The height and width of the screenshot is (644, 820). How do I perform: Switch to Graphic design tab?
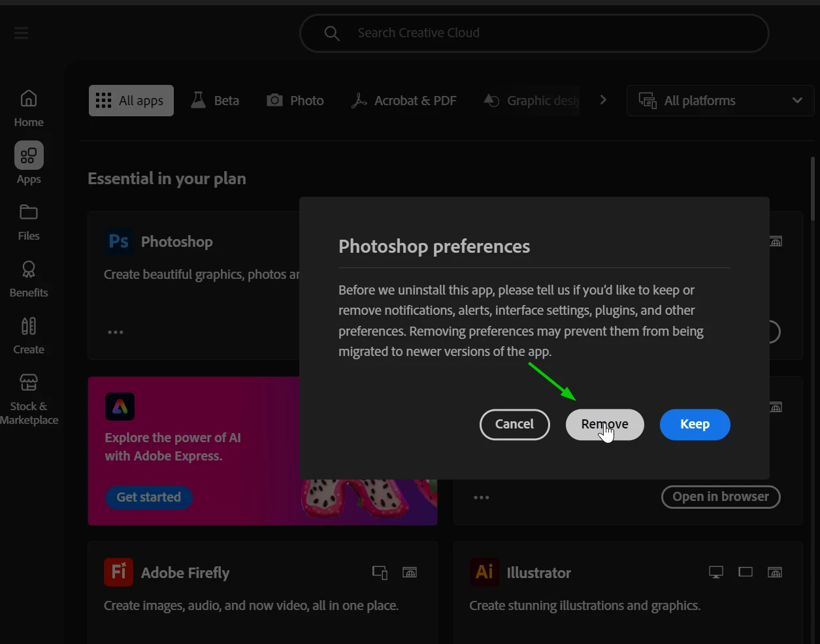(532, 101)
